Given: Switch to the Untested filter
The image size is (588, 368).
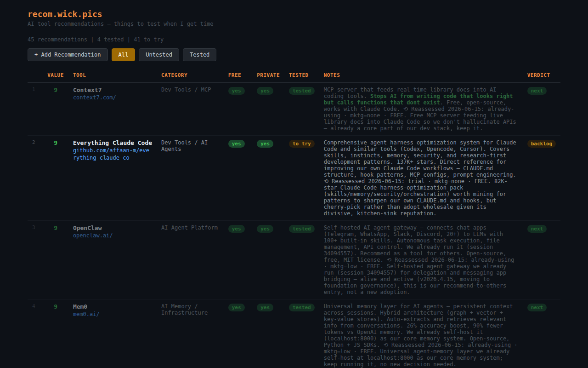Looking at the screenshot, I should 159,55.
